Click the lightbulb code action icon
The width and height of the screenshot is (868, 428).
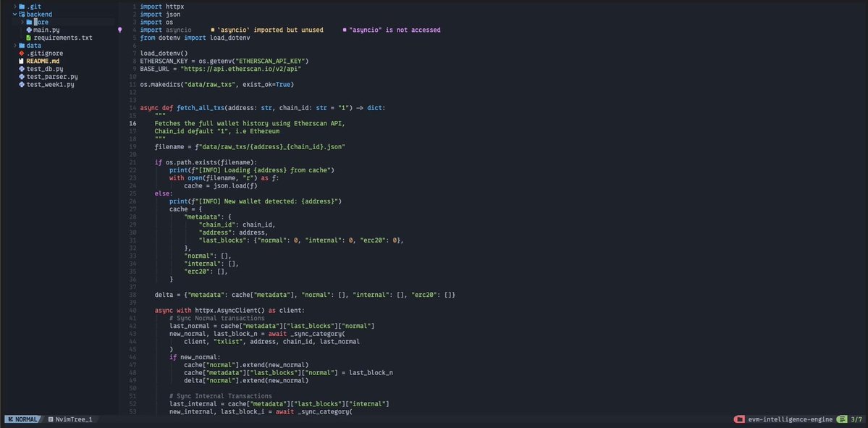pos(120,30)
